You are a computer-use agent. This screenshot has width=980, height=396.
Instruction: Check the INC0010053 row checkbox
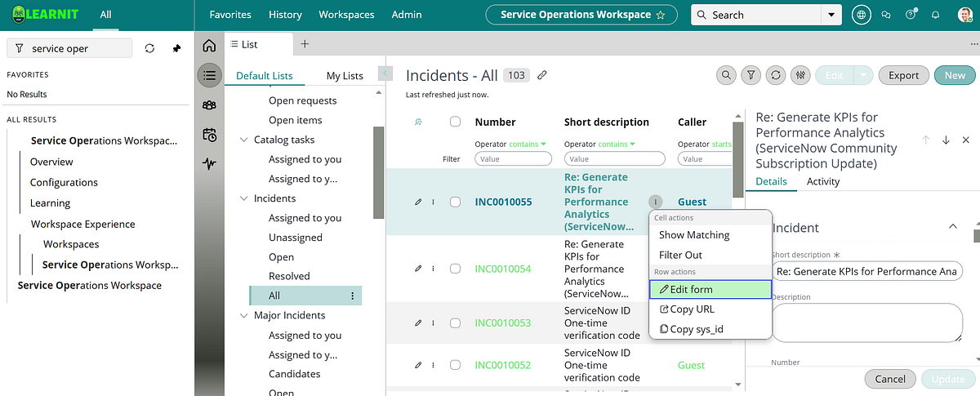point(456,323)
